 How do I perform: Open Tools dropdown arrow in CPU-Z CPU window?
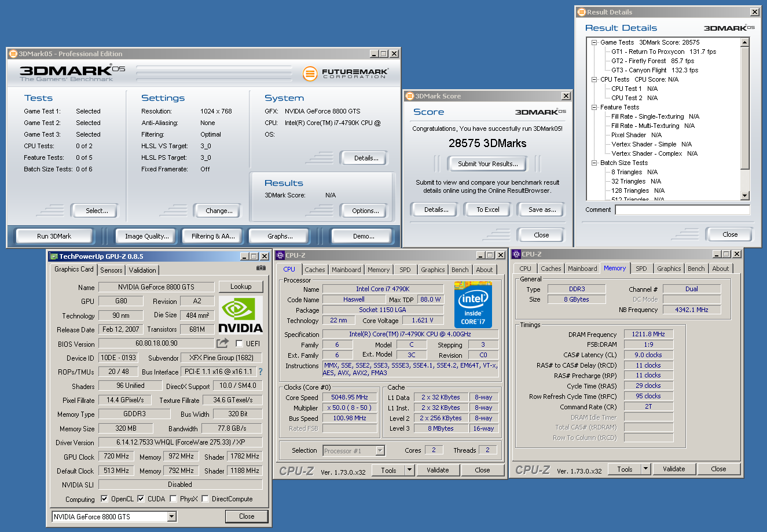coord(410,470)
